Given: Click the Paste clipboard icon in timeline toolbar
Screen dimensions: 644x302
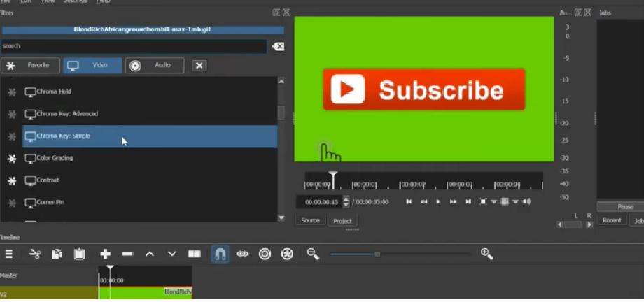Looking at the screenshot, I should 79,254.
